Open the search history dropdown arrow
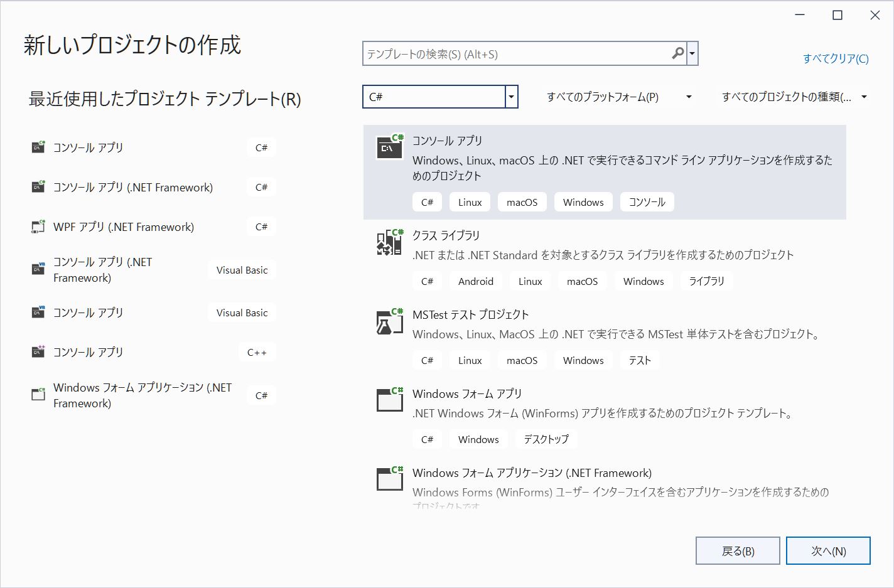This screenshot has height=588, width=894. pyautogui.click(x=693, y=54)
